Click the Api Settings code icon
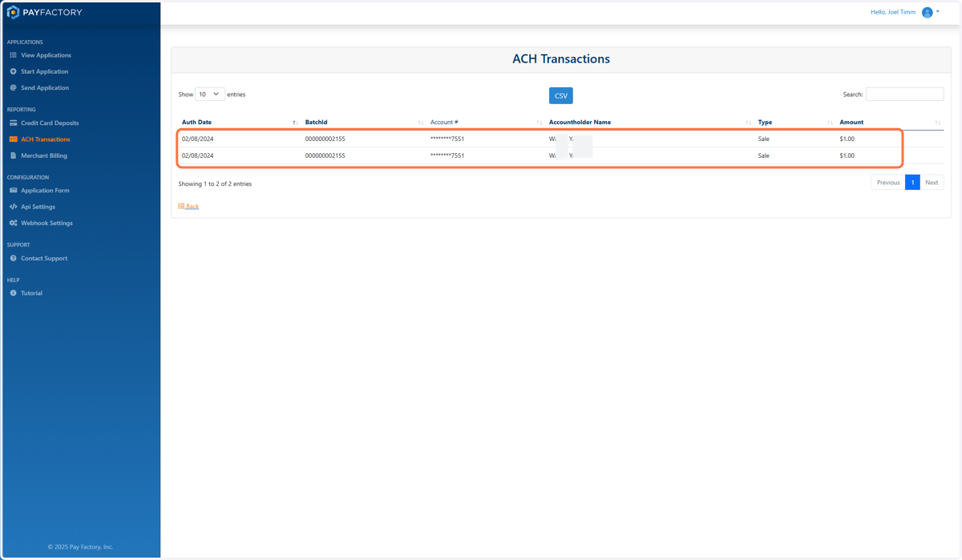This screenshot has height=560, width=962. click(13, 207)
